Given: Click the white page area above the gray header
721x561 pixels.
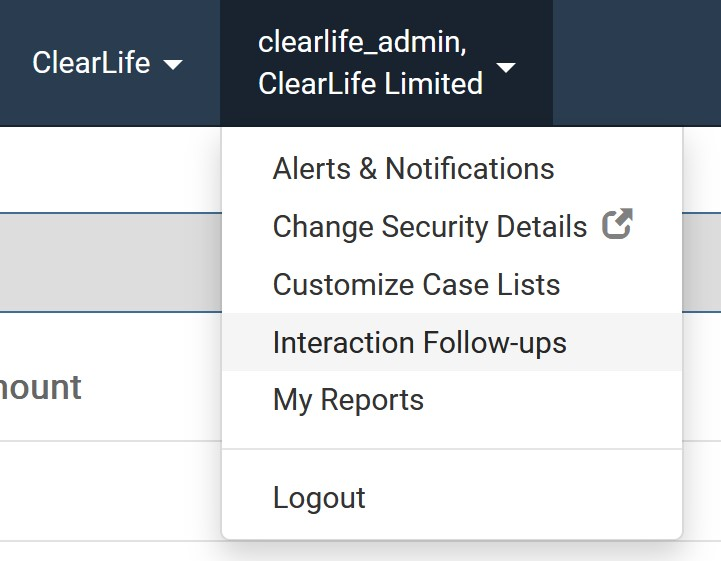Looking at the screenshot, I should coord(110,170).
